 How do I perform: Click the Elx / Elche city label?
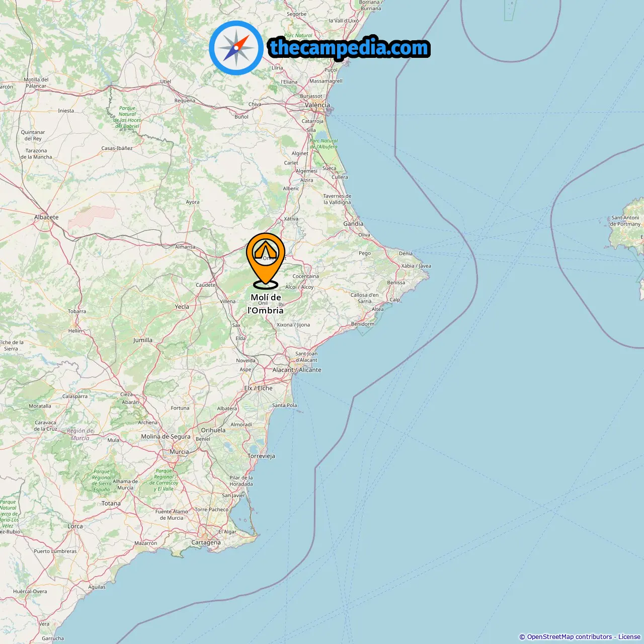coord(258,388)
